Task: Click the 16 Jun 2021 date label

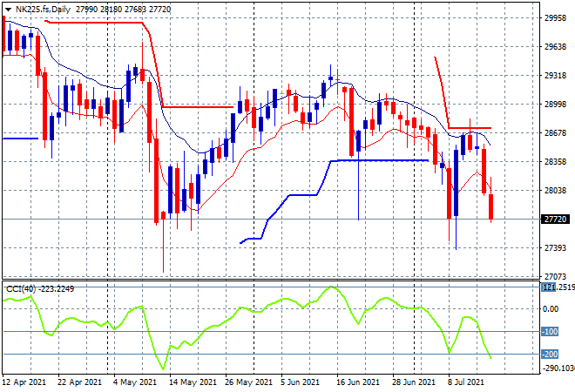Action: pyautogui.click(x=358, y=382)
